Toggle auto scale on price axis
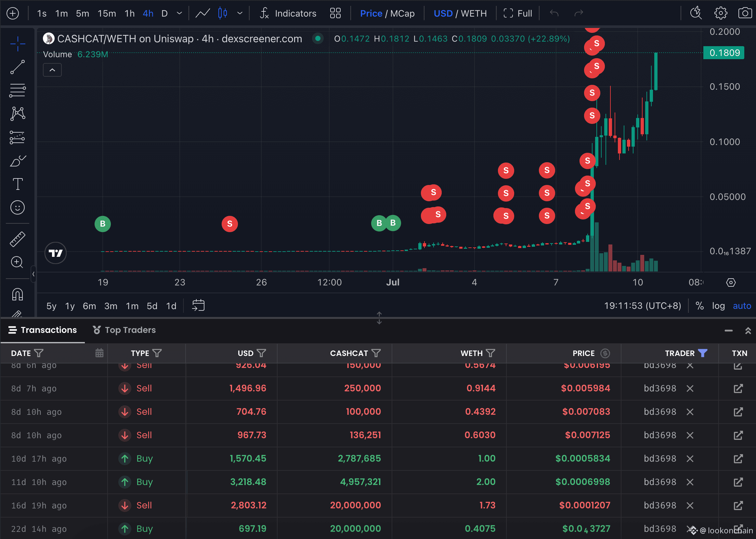756x539 pixels. pos(742,306)
